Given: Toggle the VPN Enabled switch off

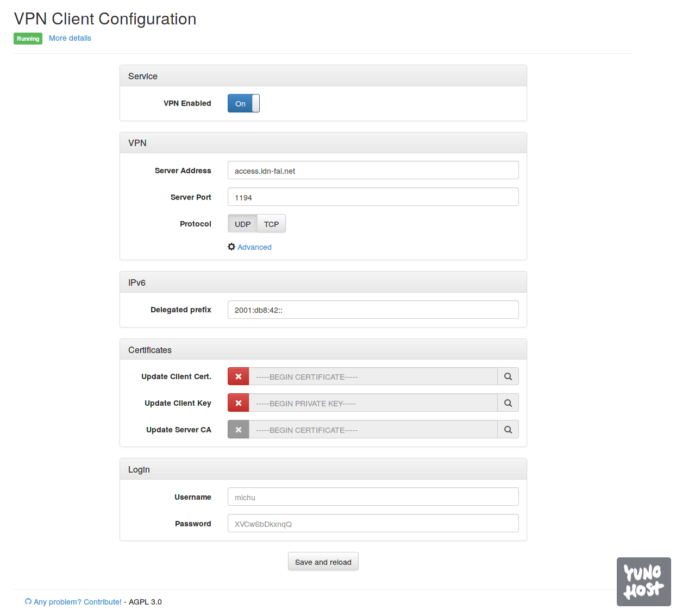Looking at the screenshot, I should (x=243, y=103).
